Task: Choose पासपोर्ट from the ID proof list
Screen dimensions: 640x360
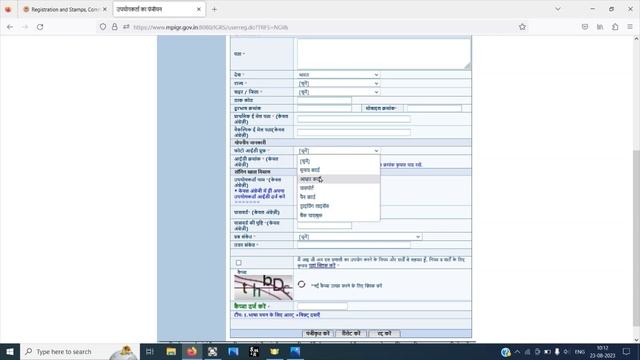Action: [339, 188]
